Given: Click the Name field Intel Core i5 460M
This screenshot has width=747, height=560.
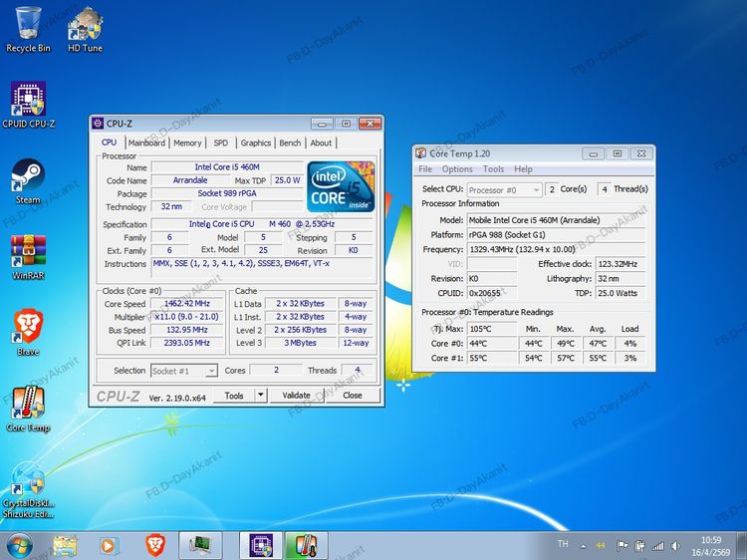Looking at the screenshot, I should coord(227,167).
